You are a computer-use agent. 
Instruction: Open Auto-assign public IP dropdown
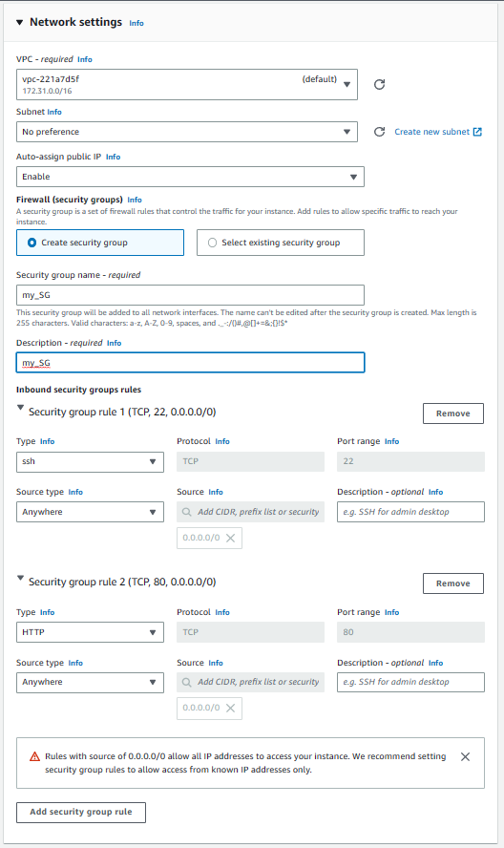(x=190, y=177)
